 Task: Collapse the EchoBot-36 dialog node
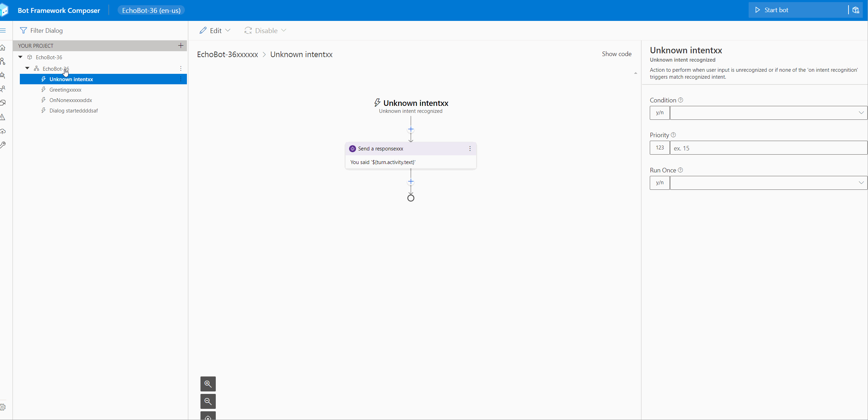point(27,69)
